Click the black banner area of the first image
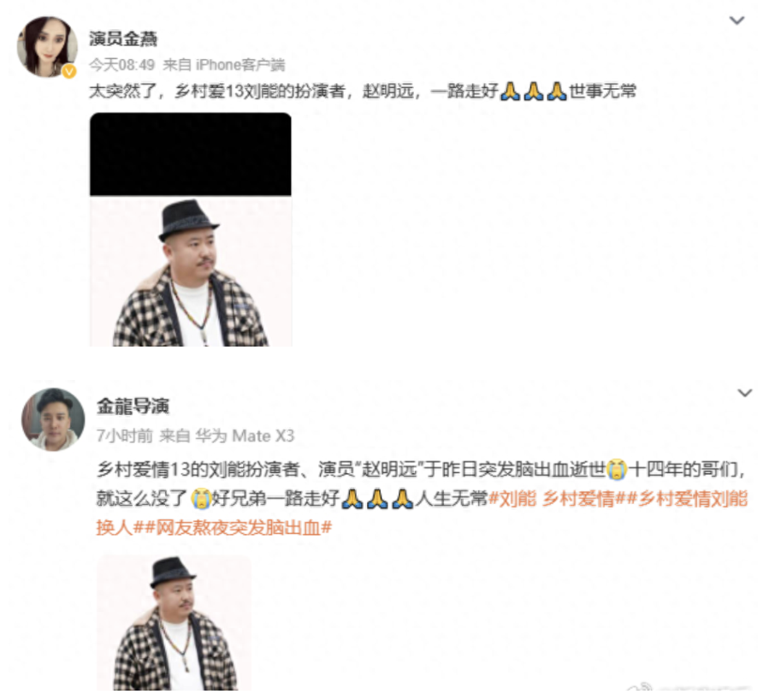 pos(190,154)
